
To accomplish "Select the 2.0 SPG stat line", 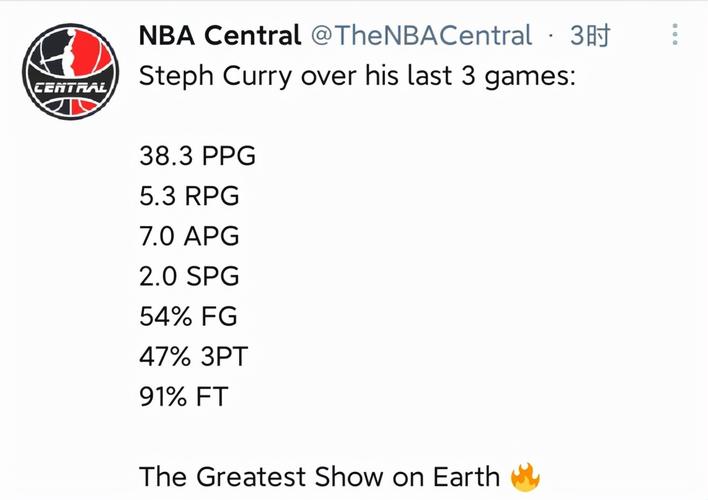I will click(190, 276).
